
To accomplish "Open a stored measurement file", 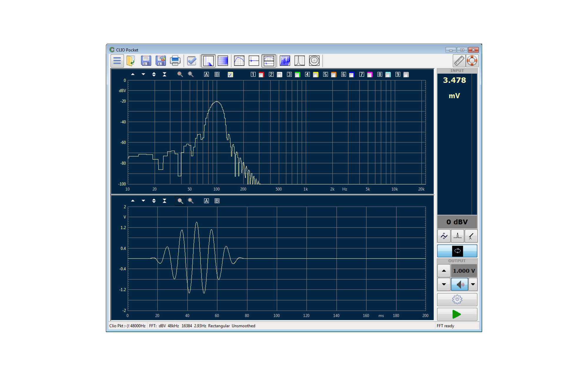I will (131, 61).
